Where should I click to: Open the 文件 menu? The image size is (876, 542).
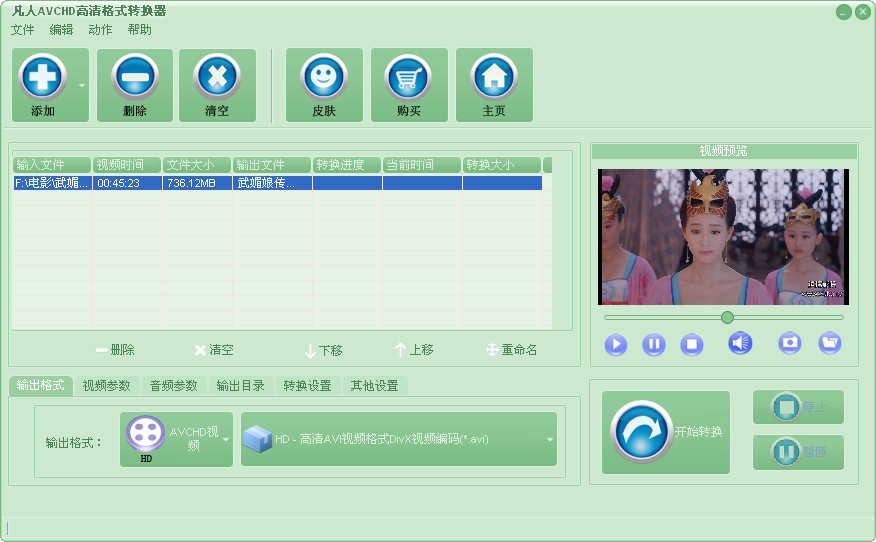pyautogui.click(x=22, y=30)
